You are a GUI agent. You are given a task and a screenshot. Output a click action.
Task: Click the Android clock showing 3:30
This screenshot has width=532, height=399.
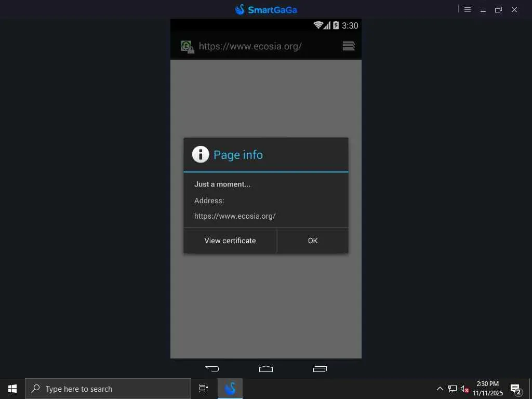[x=350, y=25]
